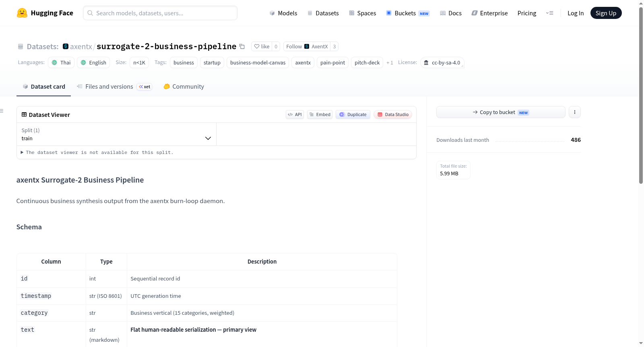Click the Sign Up button

coord(606,13)
